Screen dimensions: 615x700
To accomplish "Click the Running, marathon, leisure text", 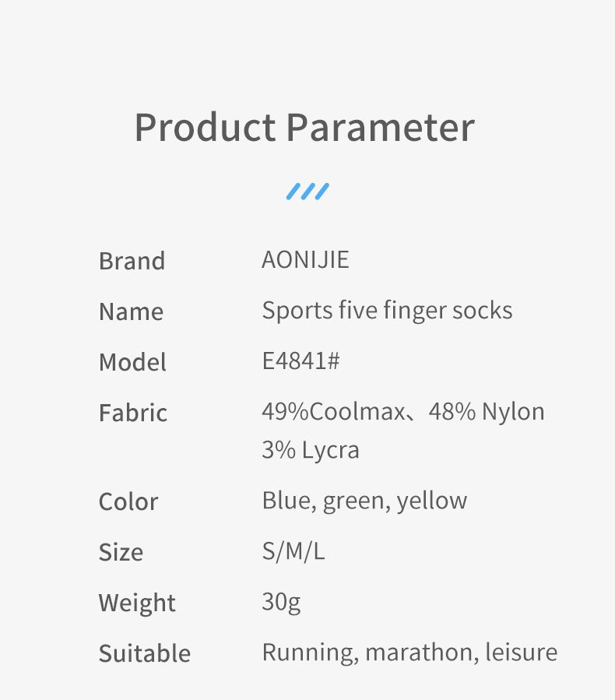I will pos(409,653).
